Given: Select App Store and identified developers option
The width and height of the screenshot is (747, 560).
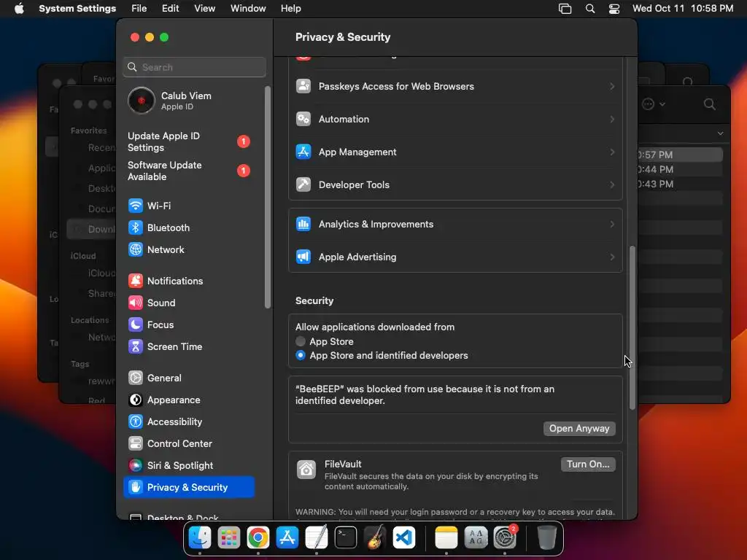Looking at the screenshot, I should [300, 355].
